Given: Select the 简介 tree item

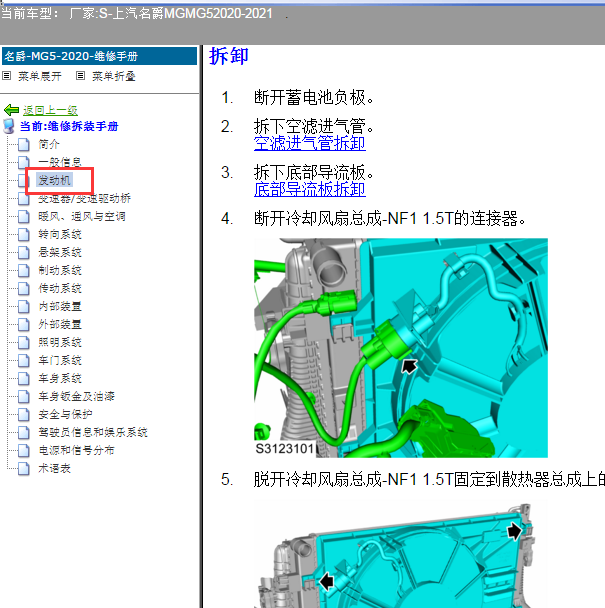Looking at the screenshot, I should coord(49,144).
